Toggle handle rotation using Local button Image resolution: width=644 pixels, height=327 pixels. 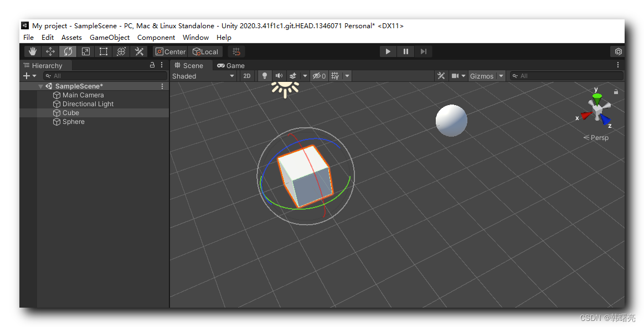(206, 51)
